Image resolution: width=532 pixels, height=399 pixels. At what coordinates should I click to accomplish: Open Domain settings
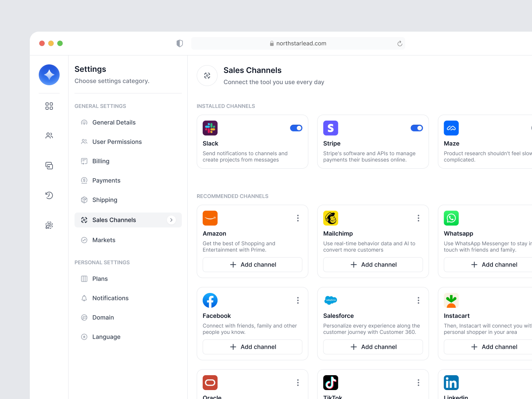128,317
